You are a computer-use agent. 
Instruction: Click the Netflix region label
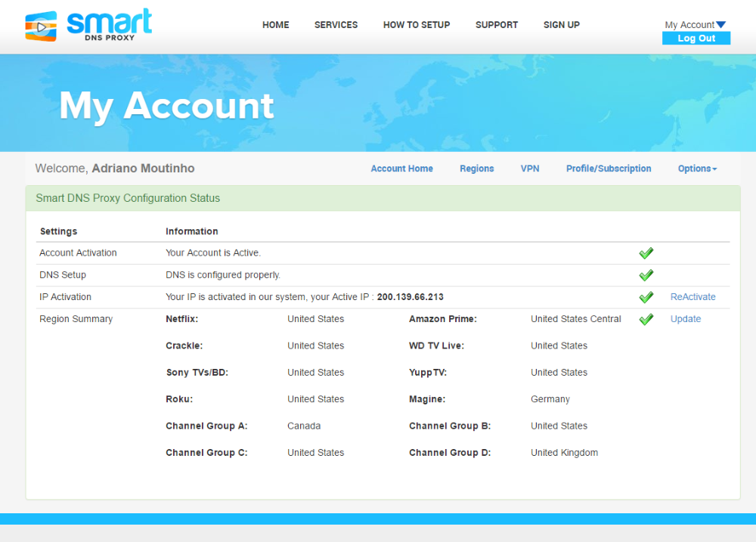181,319
